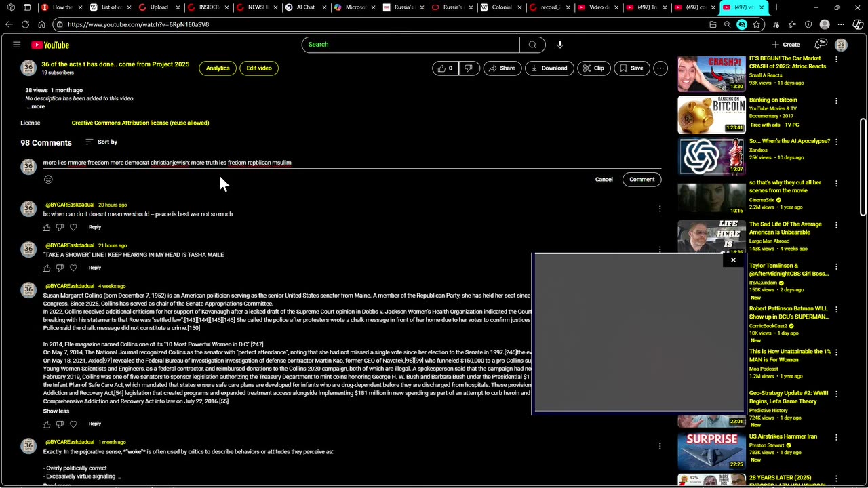Image resolution: width=868 pixels, height=488 pixels.
Task: Open the emoji picker for the comment
Action: pyautogui.click(x=48, y=180)
